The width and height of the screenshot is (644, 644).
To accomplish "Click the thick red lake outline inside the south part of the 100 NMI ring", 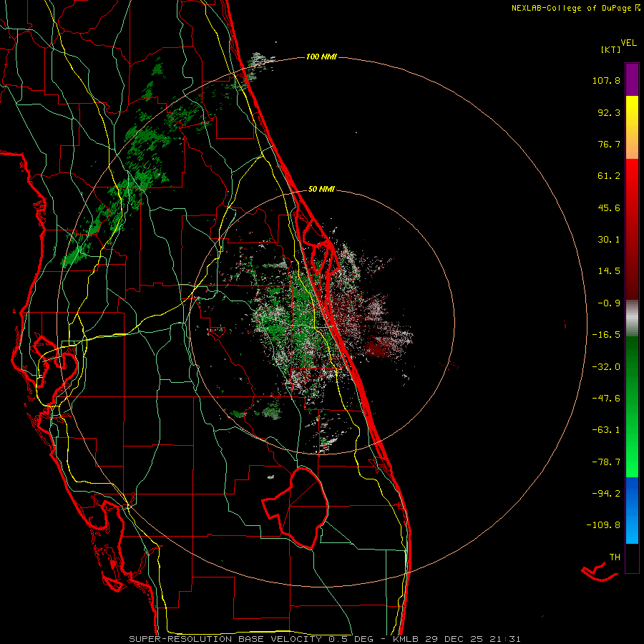I will coord(296,507).
